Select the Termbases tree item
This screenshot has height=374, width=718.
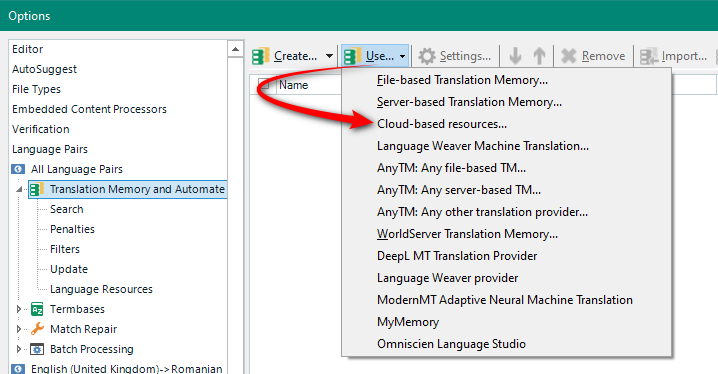(77, 309)
